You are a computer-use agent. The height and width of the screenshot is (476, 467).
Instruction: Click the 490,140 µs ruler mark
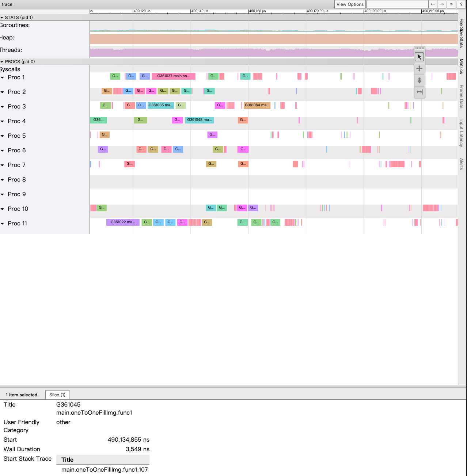pos(200,11)
